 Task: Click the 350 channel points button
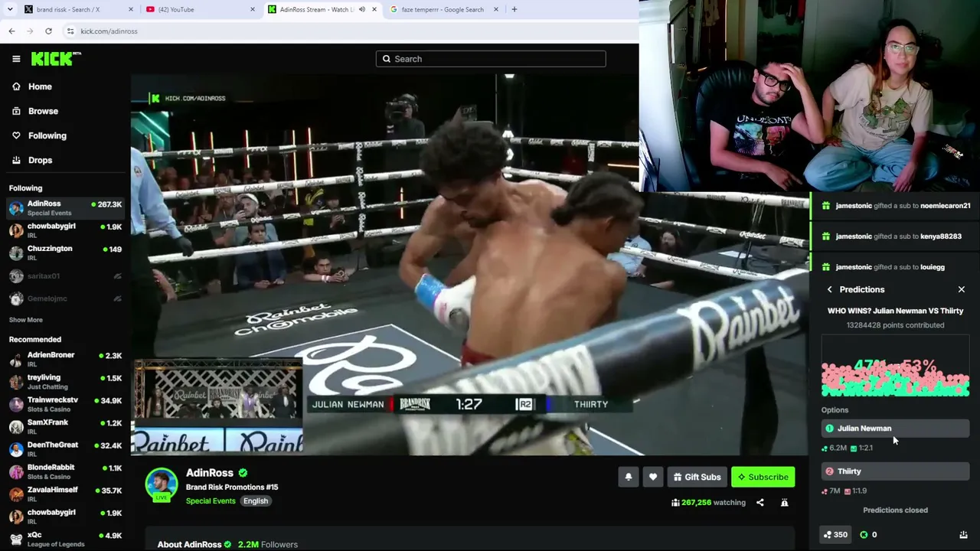pos(835,535)
